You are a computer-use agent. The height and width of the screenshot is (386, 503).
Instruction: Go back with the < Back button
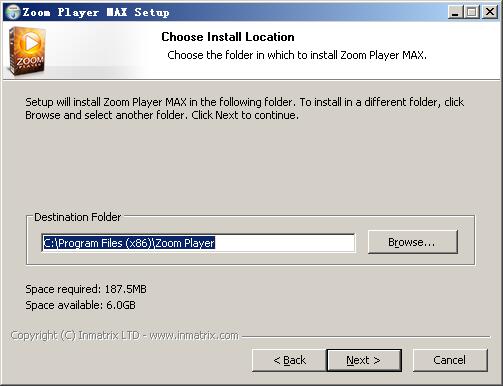point(289,360)
